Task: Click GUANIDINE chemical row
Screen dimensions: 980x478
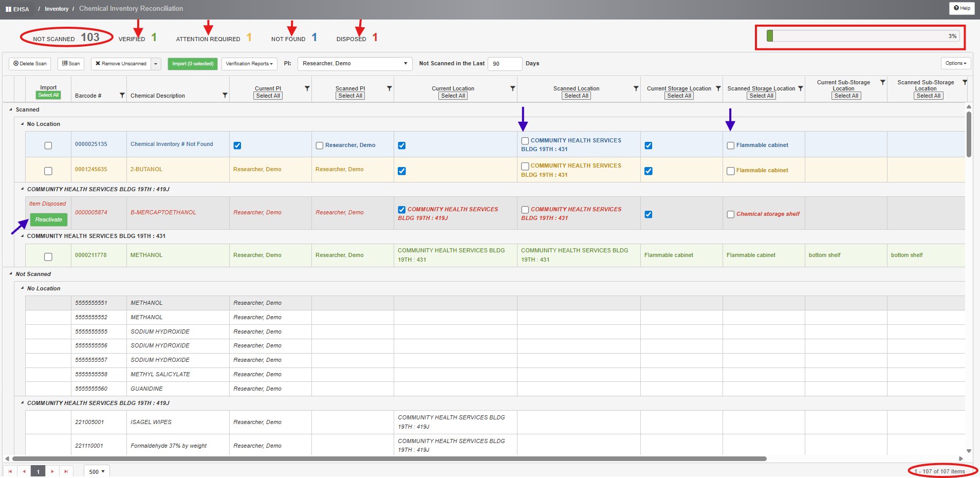Action: coord(495,389)
